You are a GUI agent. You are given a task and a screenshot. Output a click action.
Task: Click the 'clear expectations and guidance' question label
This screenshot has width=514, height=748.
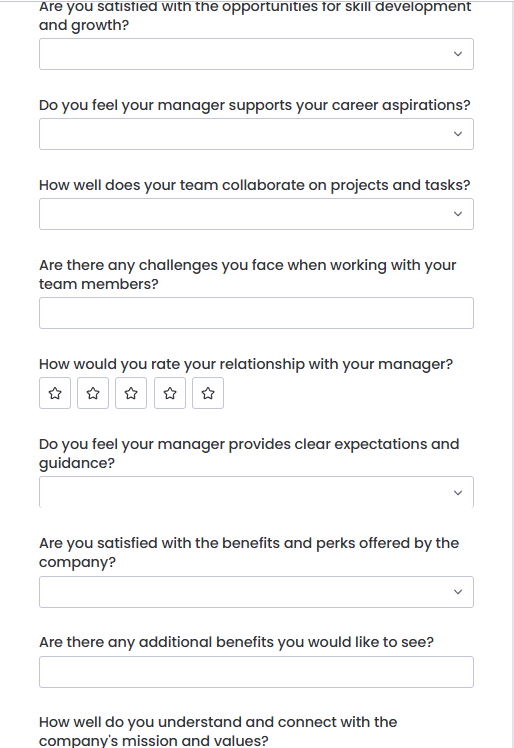(x=249, y=454)
